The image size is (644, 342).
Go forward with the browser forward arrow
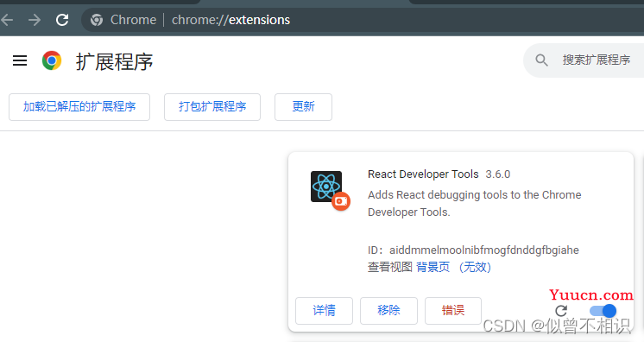[35, 20]
